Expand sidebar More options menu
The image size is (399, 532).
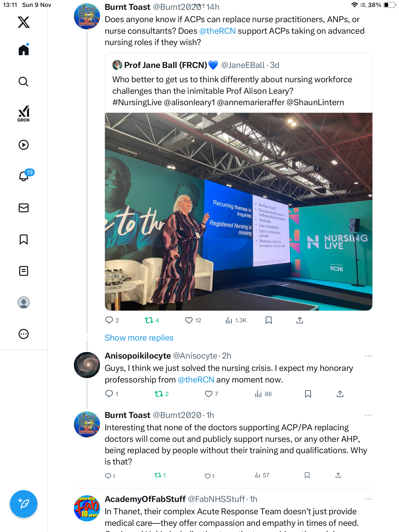tap(24, 334)
